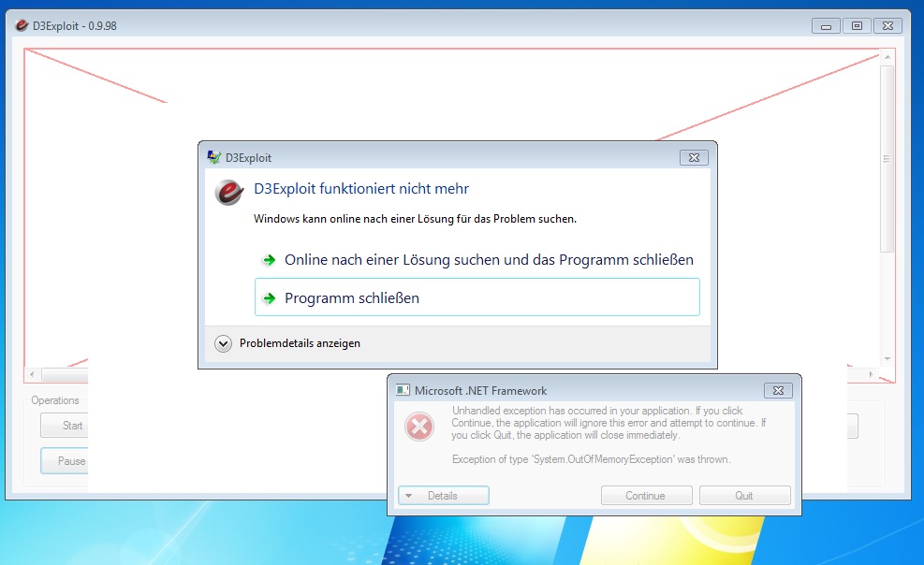Choose Programm schließen option

coord(477,297)
